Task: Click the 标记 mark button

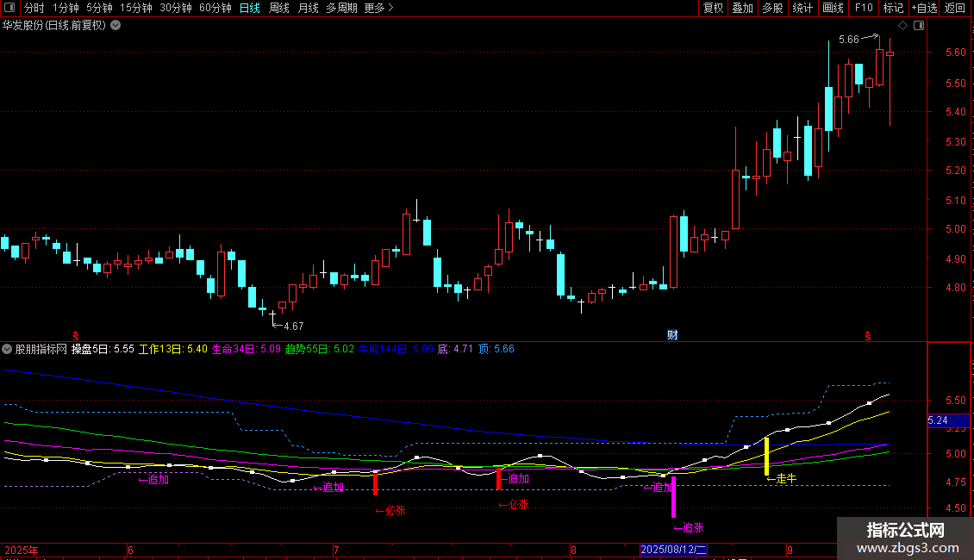Action: tap(893, 8)
